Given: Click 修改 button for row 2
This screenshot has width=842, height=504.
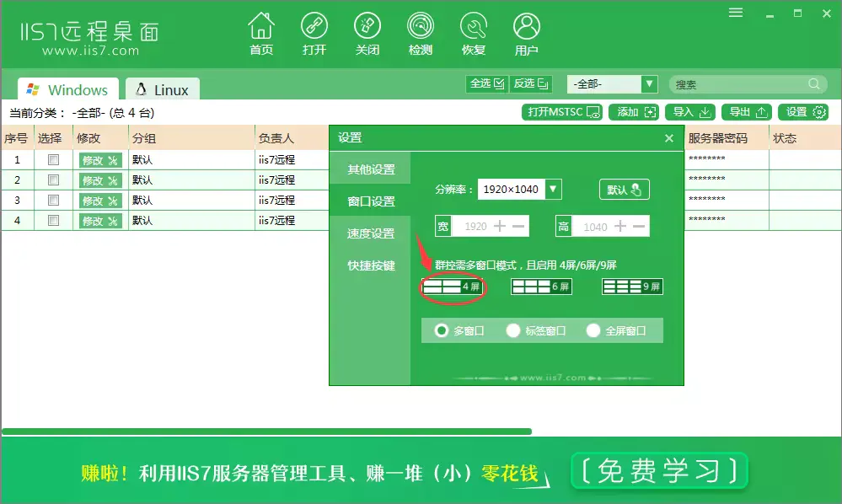Looking at the screenshot, I should pos(100,180).
